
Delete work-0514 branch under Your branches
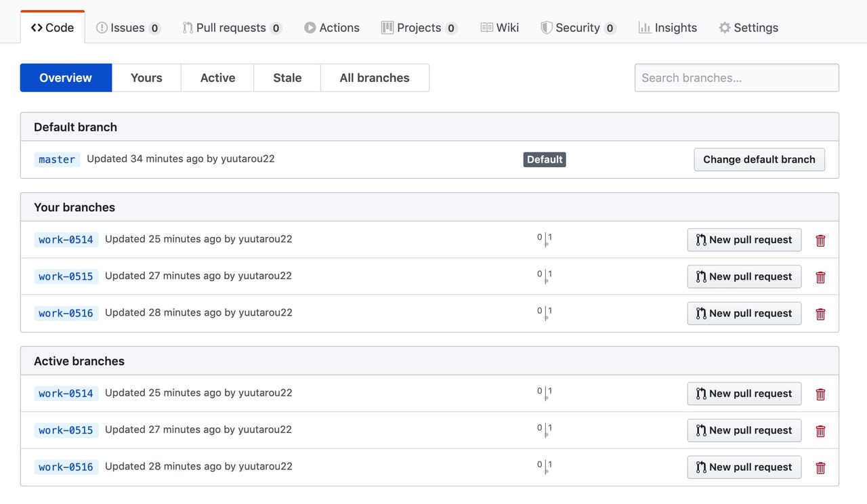tap(820, 240)
